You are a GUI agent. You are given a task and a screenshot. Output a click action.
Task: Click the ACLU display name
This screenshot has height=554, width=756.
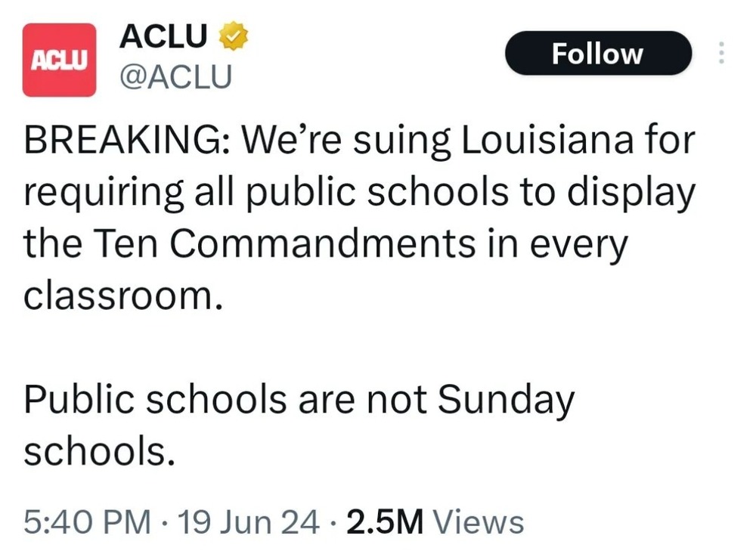[163, 36]
